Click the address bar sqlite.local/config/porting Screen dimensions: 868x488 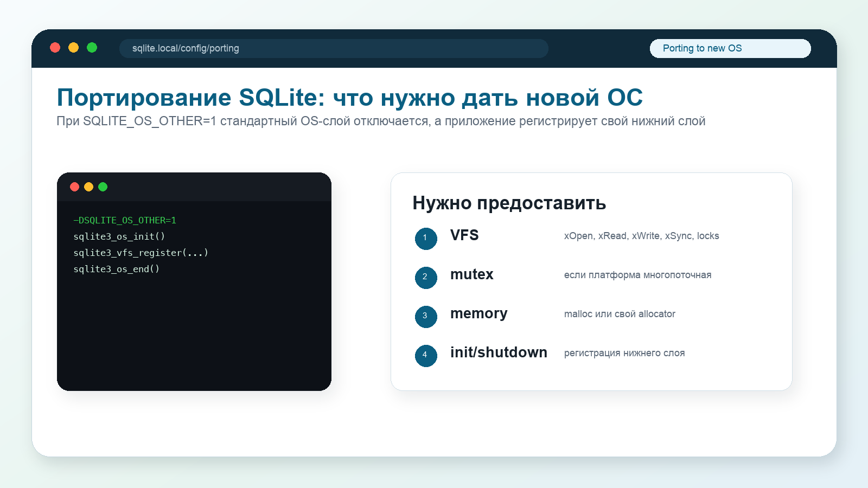[334, 48]
